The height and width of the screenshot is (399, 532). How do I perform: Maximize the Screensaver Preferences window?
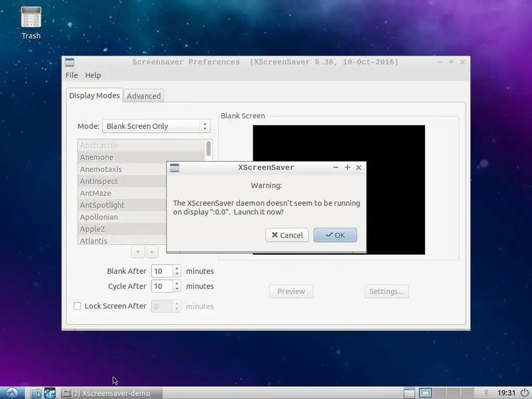point(451,62)
